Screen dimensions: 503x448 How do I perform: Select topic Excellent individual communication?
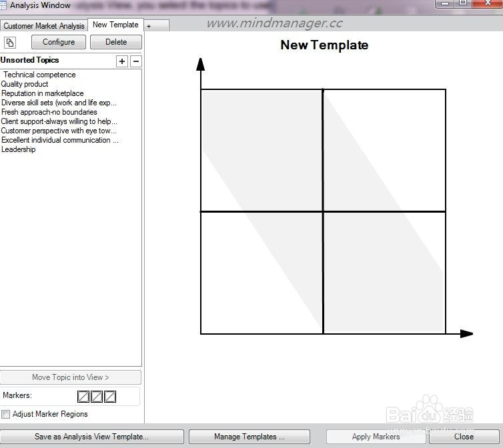click(59, 140)
